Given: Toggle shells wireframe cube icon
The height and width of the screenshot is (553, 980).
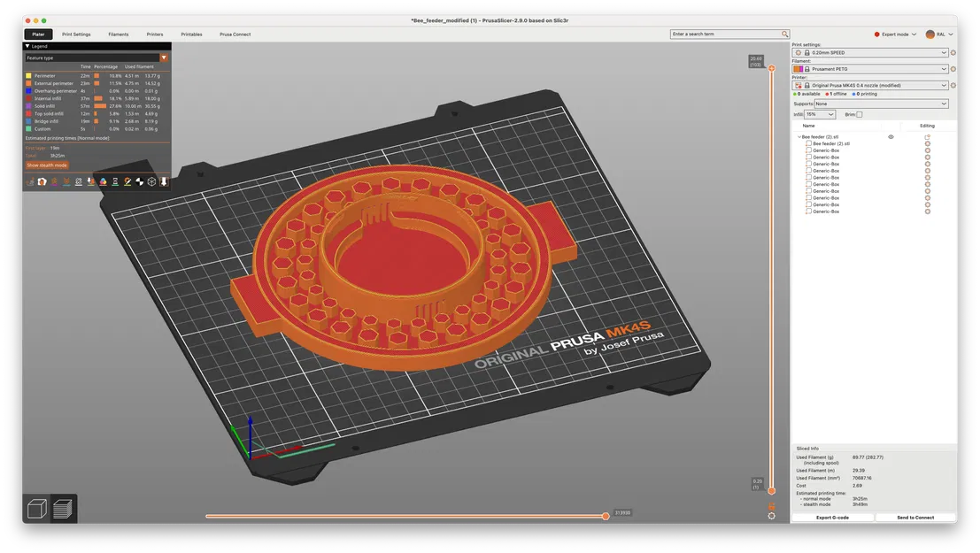Looking at the screenshot, I should (152, 182).
